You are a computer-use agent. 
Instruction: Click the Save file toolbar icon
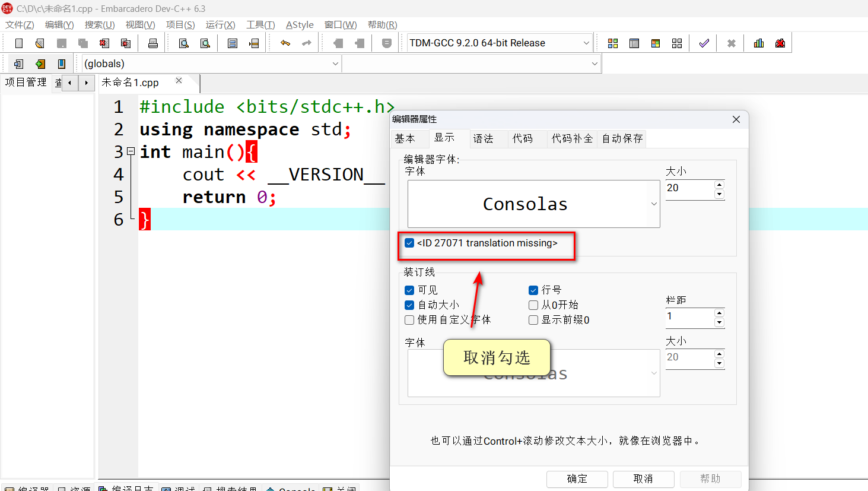pyautogui.click(x=62, y=43)
